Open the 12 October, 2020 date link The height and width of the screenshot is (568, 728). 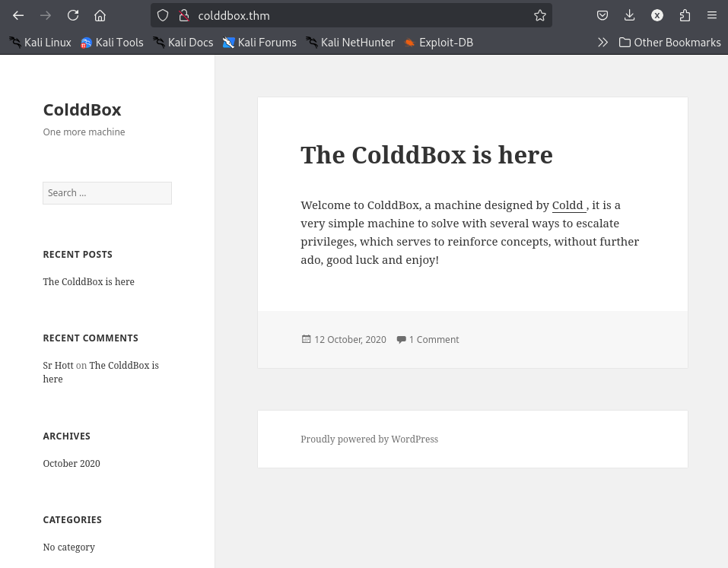350,340
